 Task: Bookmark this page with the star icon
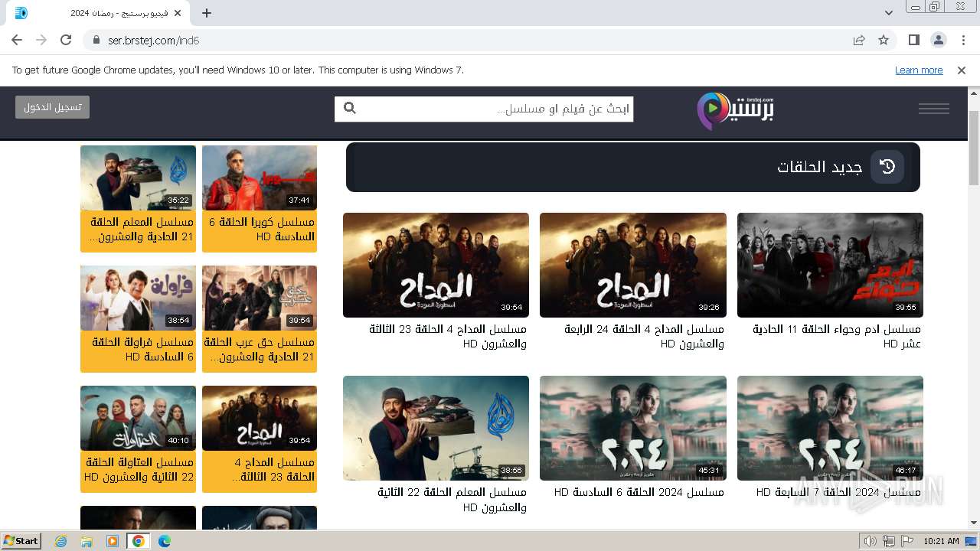[884, 41]
